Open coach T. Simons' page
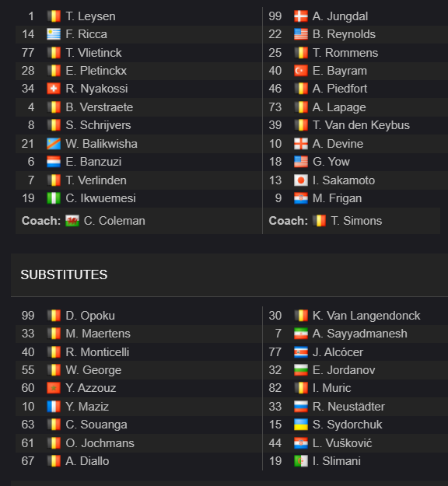The height and width of the screenshot is (486, 448). pos(356,221)
